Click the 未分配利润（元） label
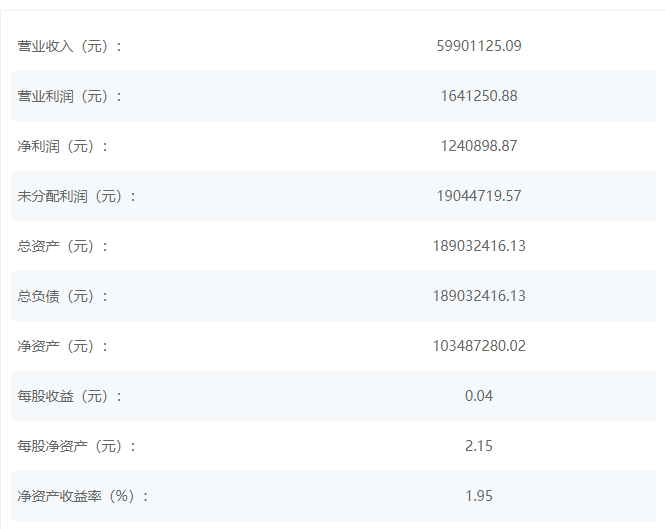This screenshot has width=665, height=529. tap(76, 196)
